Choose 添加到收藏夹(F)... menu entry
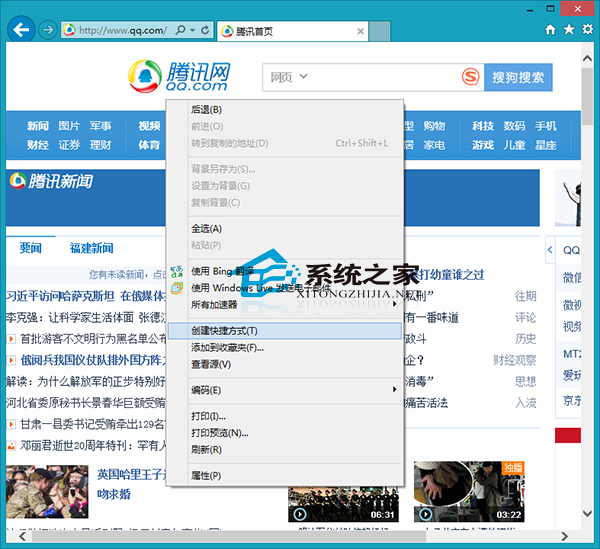The width and height of the screenshot is (600, 549). coord(285,348)
